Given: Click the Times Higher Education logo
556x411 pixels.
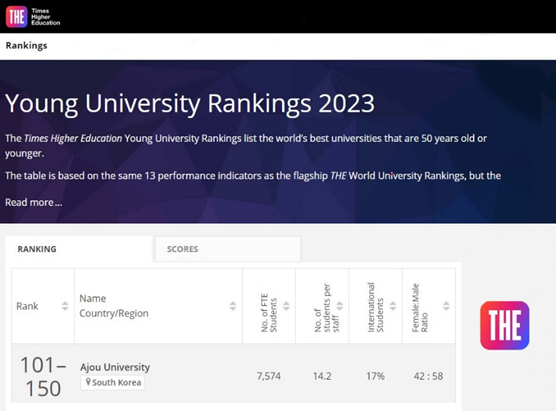Looking at the screenshot, I should point(33,17).
